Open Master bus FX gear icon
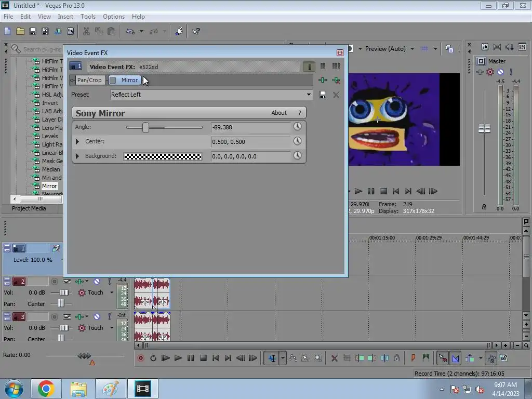This screenshot has width=532, height=399. pyautogui.click(x=490, y=72)
